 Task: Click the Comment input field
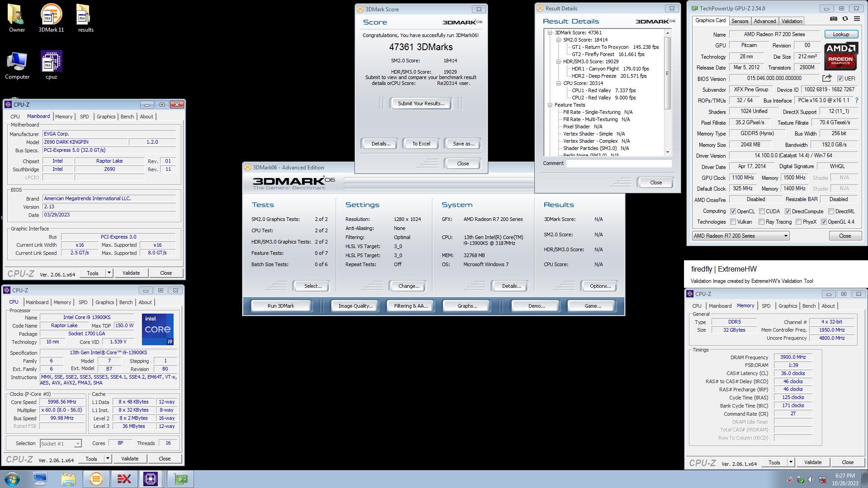pyautogui.click(x=618, y=164)
